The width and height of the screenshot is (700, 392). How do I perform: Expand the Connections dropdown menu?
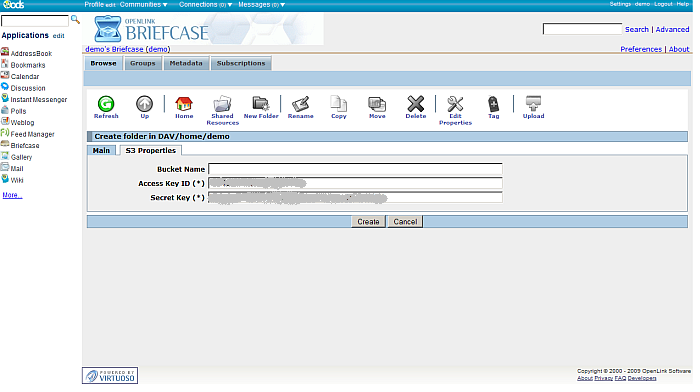[x=205, y=4]
